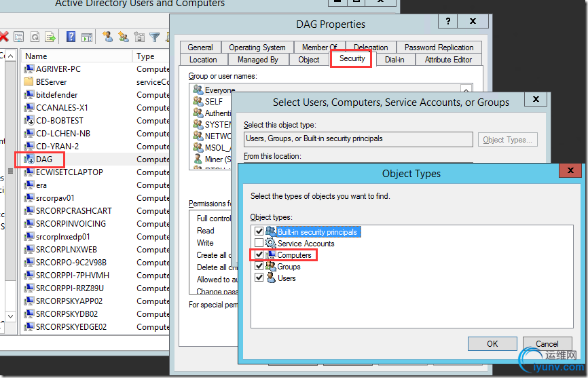Click the Export List toolbar icon
This screenshot has width=588, height=378.
(50, 37)
